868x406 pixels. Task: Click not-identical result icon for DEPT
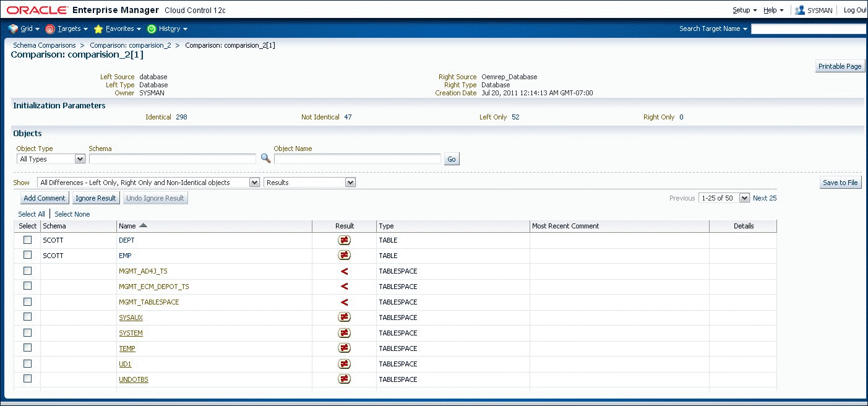tap(345, 240)
